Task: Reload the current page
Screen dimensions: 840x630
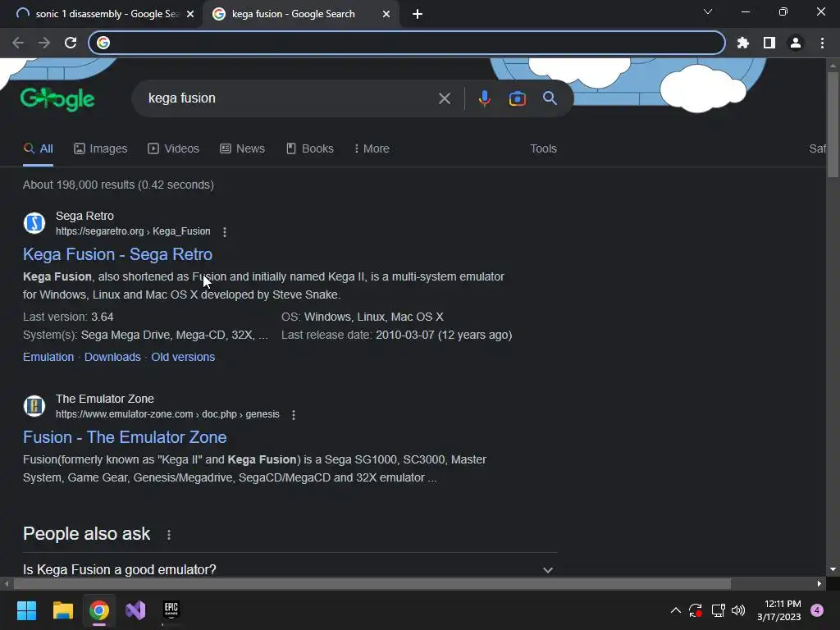Action: [x=71, y=43]
